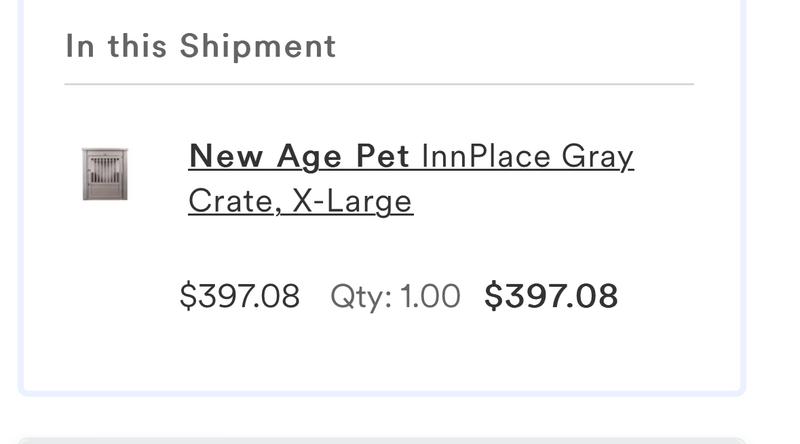Click the word Gray in the product name

click(x=597, y=157)
